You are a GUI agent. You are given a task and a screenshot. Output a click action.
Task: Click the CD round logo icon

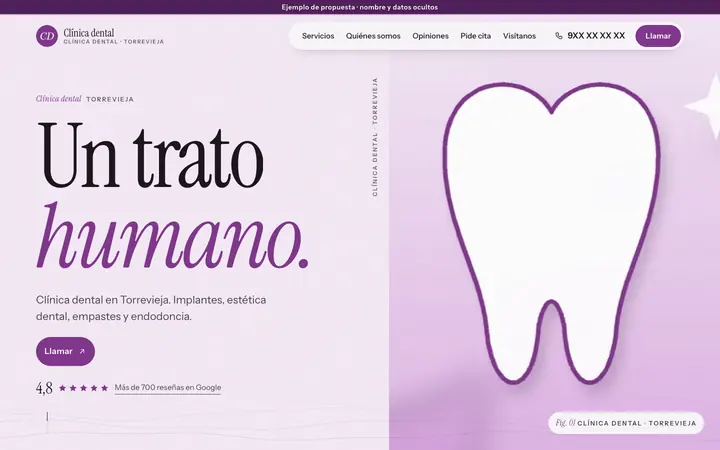pos(47,36)
